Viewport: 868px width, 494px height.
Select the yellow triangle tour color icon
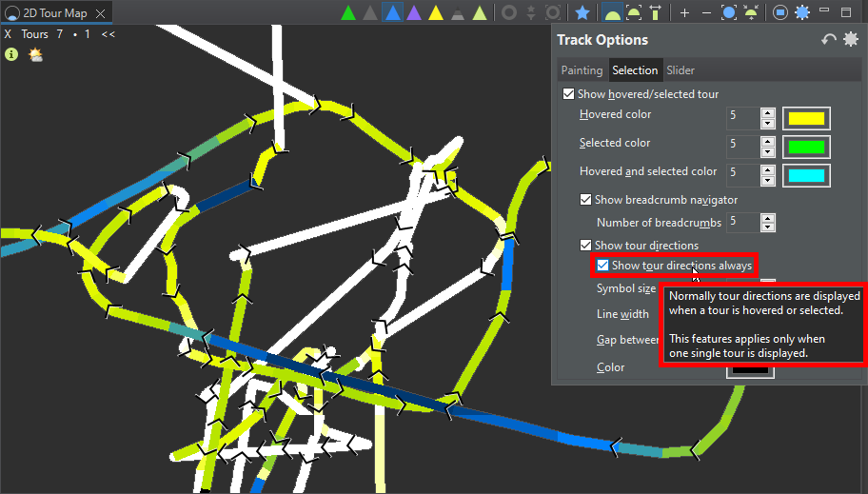(x=436, y=12)
